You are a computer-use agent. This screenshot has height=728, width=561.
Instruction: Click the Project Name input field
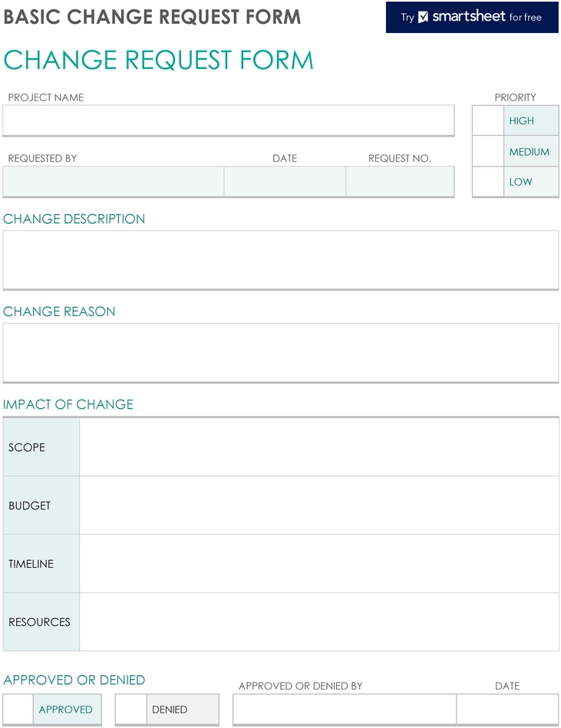click(229, 120)
